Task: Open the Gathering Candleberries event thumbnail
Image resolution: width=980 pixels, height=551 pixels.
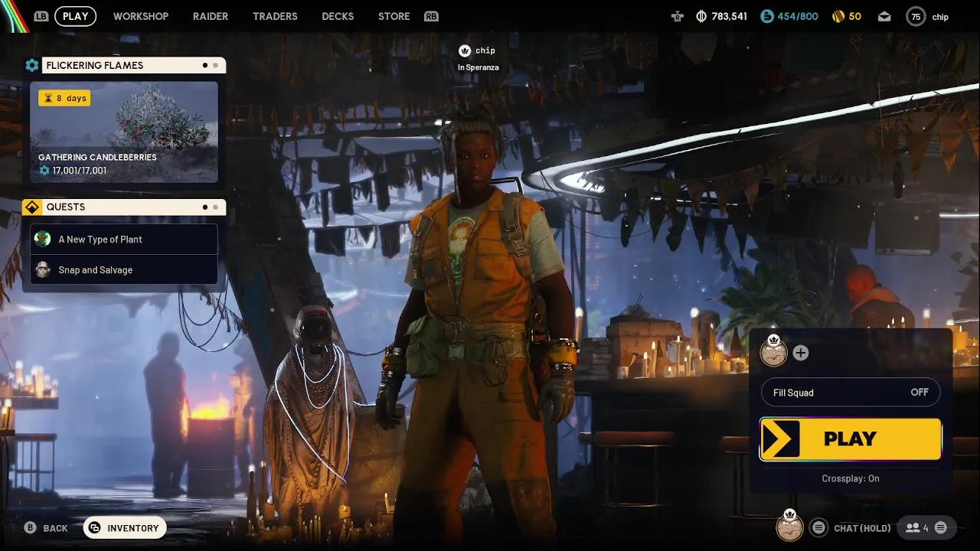Action: pyautogui.click(x=124, y=132)
